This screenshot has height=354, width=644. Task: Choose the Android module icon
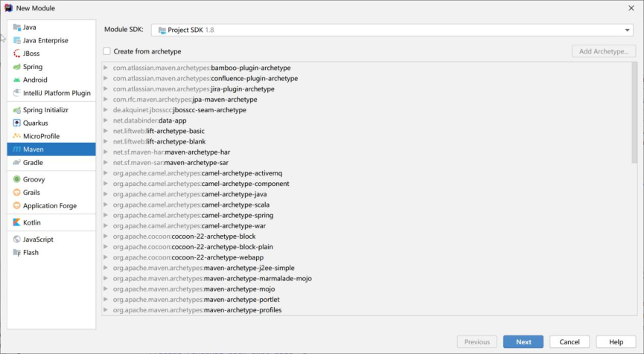point(16,80)
